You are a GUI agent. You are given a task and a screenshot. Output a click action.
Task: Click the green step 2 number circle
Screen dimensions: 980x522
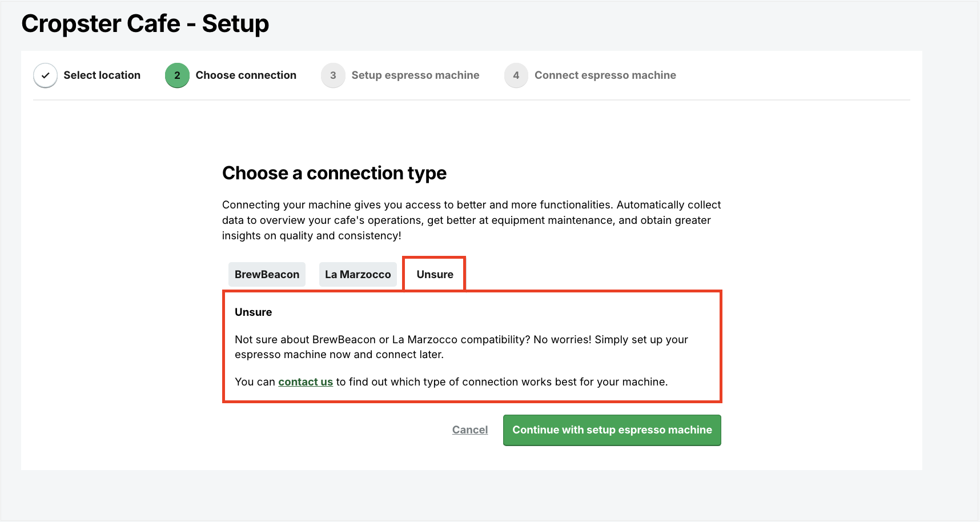coord(177,75)
